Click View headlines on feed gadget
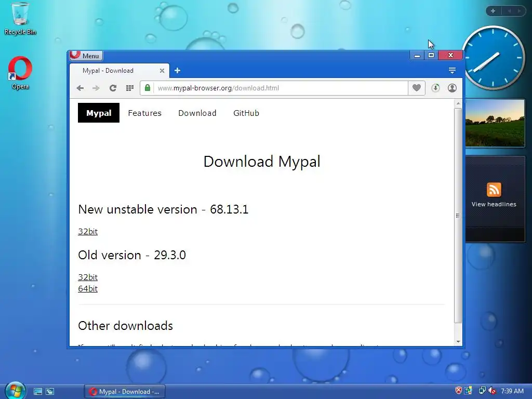532x399 pixels. pos(494,204)
